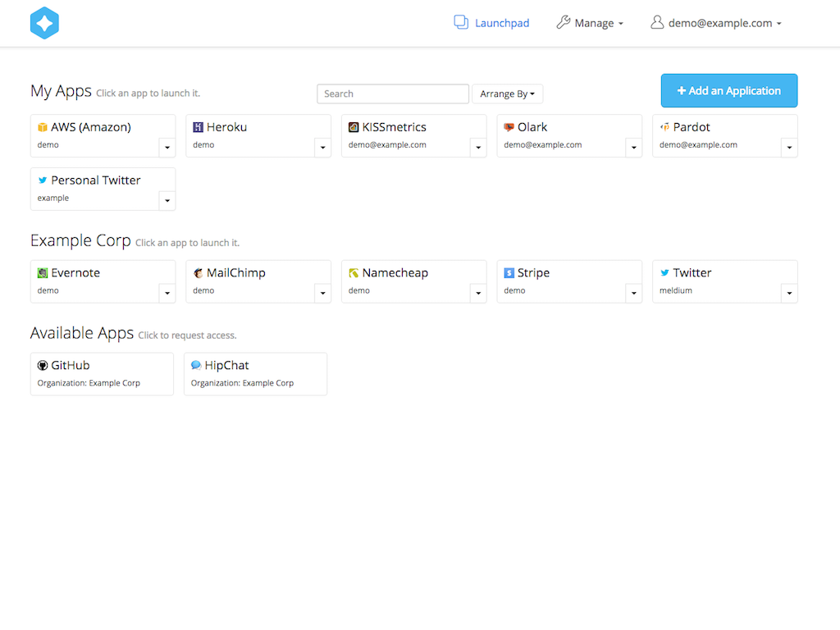Screen dimensions: 840x630
Task: Click the HipChat bubble icon
Action: 196,366
